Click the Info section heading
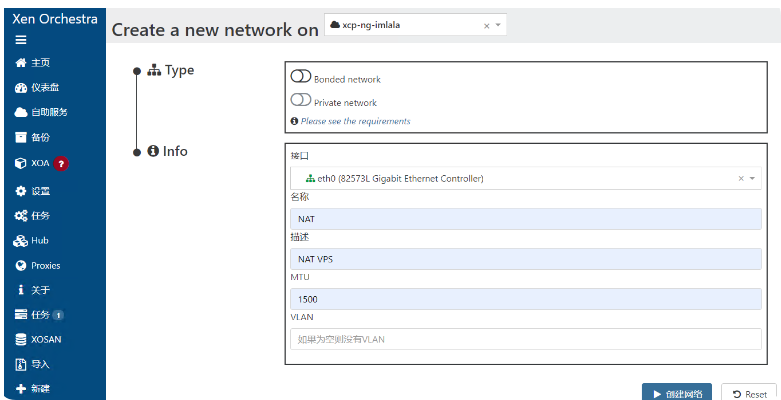This screenshot has height=400, width=781. [x=175, y=151]
